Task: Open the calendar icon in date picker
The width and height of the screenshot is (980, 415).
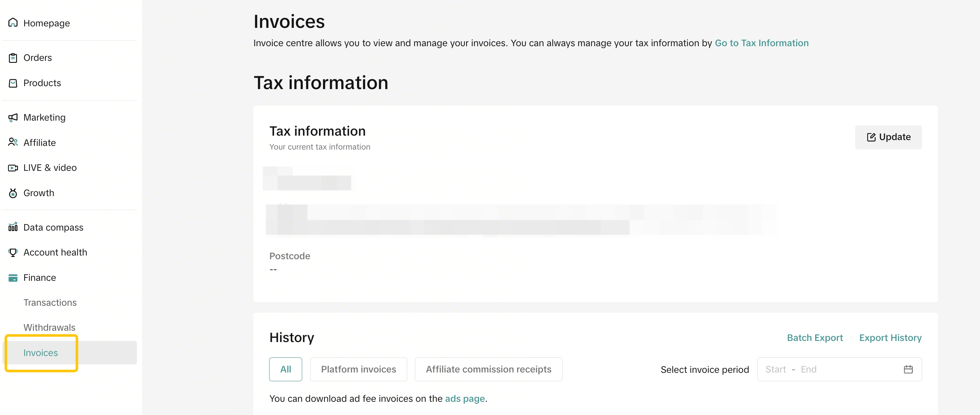Action: [908, 369]
